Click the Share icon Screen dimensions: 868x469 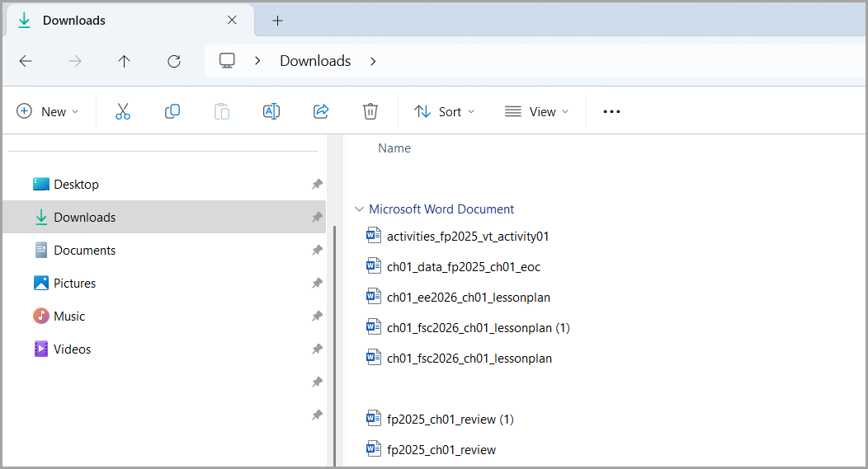pos(321,112)
